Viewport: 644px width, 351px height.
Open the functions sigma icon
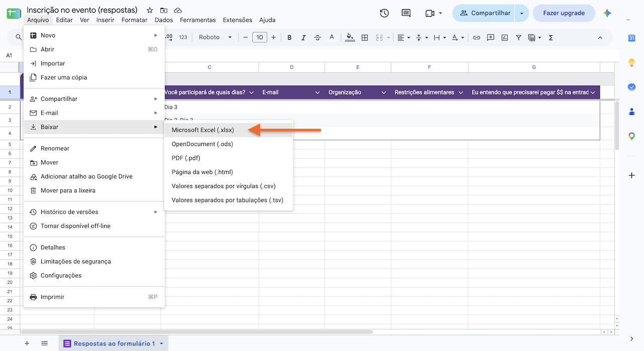pos(551,37)
